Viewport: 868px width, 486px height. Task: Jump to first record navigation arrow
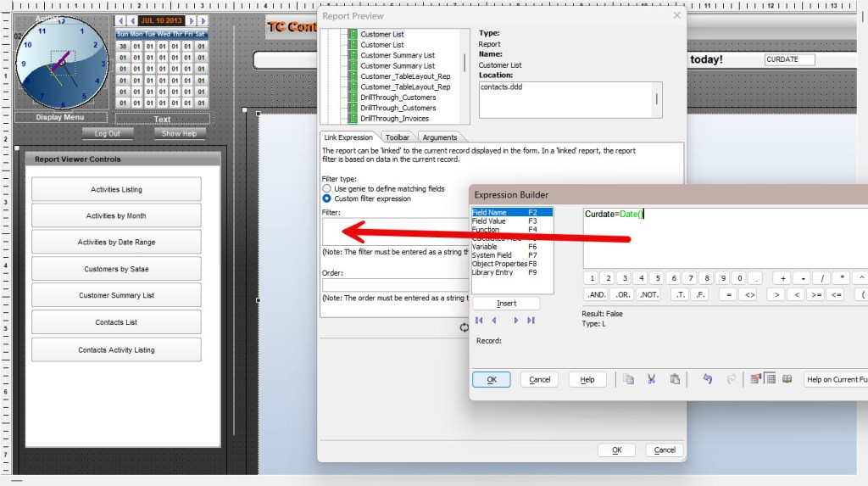click(x=479, y=321)
